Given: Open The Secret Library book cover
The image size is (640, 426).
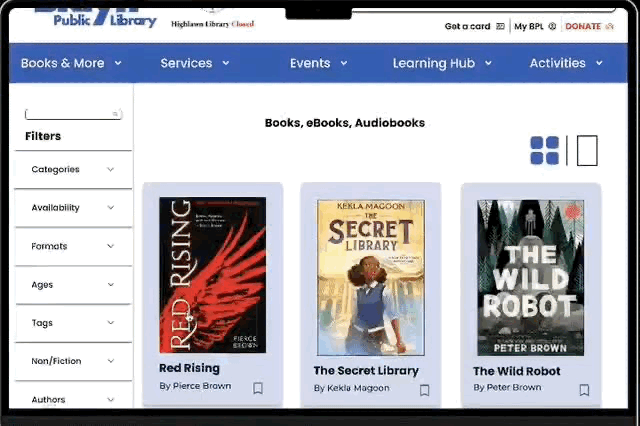Looking at the screenshot, I should click(x=371, y=277).
